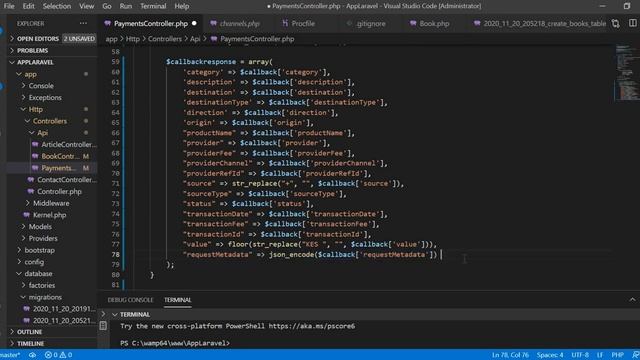Open the File menu
This screenshot has height=360, width=640.
point(9,6)
